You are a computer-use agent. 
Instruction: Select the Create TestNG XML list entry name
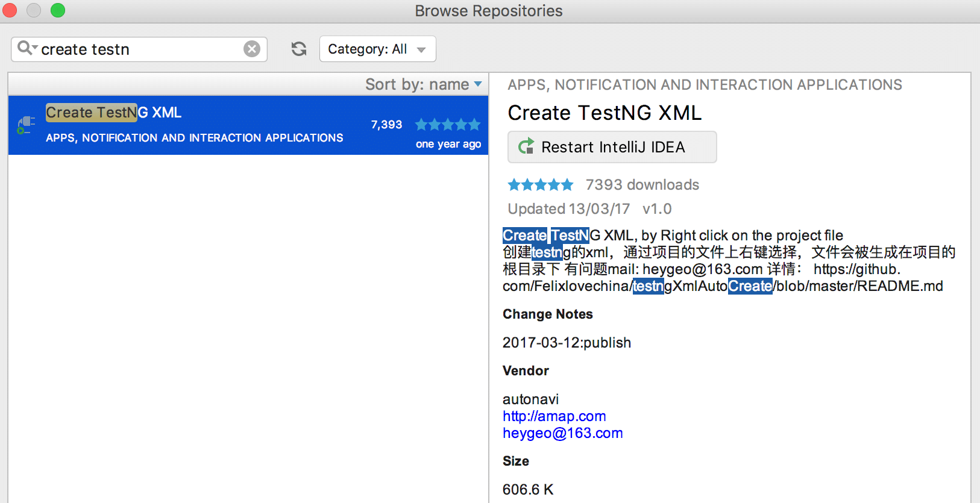(113, 113)
